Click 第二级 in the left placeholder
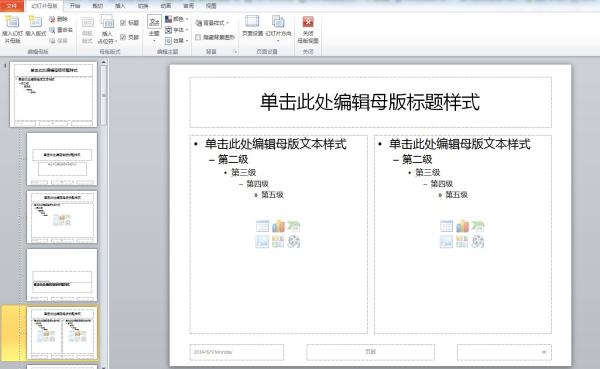 233,159
